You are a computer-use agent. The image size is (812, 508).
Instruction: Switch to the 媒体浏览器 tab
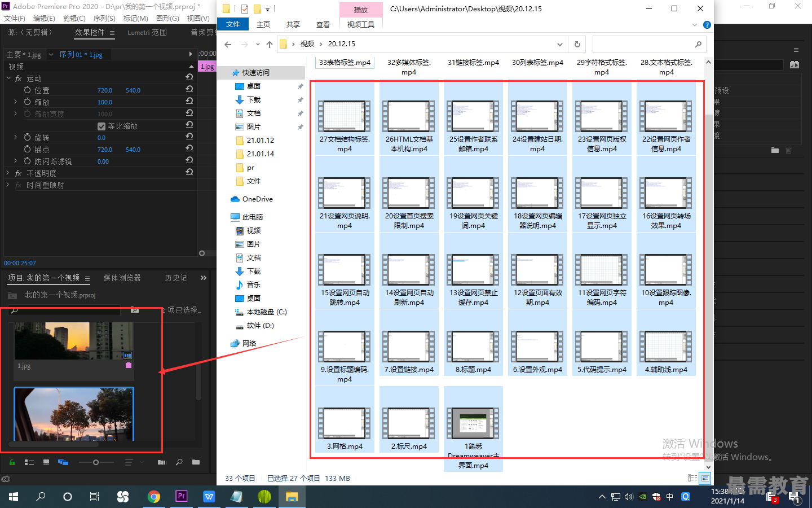coord(122,278)
